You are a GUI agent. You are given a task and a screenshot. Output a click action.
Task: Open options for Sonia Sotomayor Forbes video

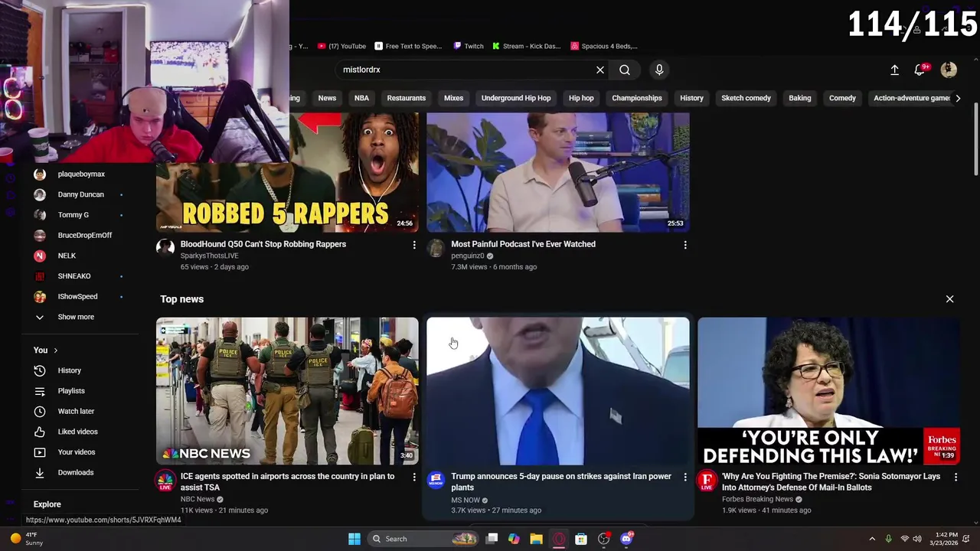tap(955, 477)
